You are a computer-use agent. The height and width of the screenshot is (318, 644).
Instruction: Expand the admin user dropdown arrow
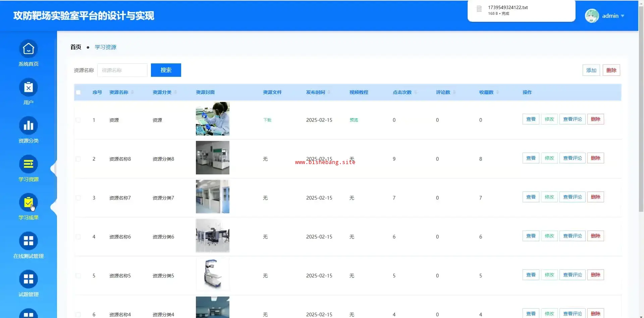[x=623, y=16]
